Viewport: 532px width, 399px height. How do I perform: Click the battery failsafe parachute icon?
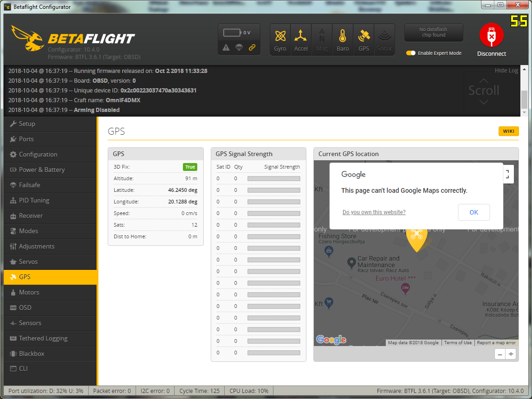239,47
